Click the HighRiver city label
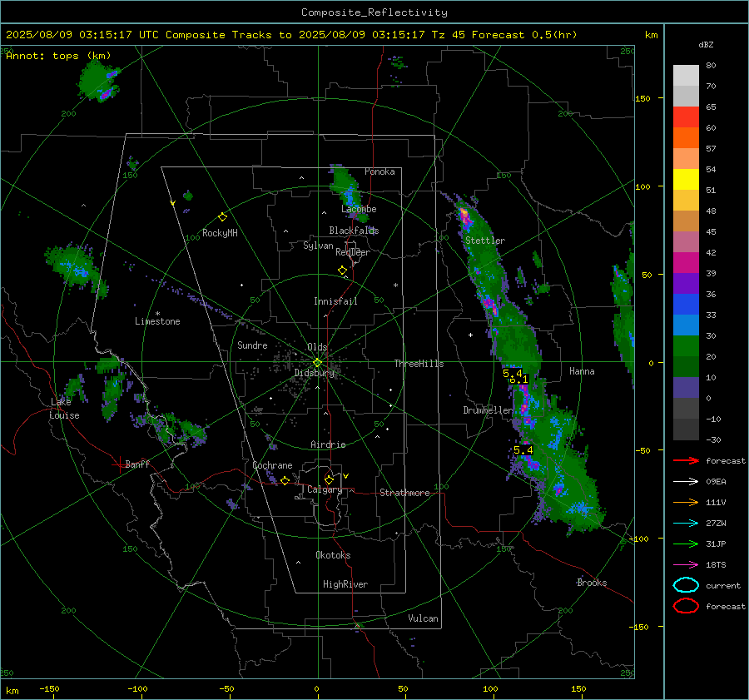 [345, 584]
